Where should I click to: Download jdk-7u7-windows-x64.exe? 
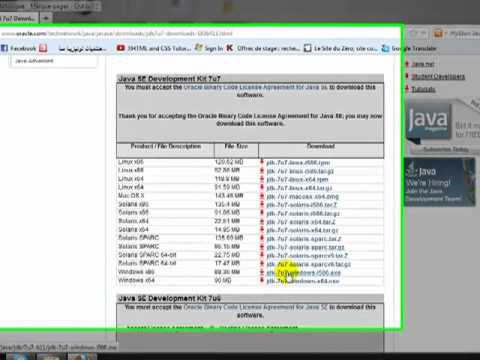[x=302, y=281]
